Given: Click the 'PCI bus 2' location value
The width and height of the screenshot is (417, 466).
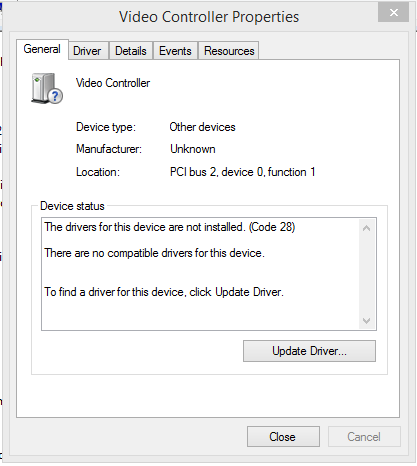Looking at the screenshot, I should pyautogui.click(x=242, y=172).
